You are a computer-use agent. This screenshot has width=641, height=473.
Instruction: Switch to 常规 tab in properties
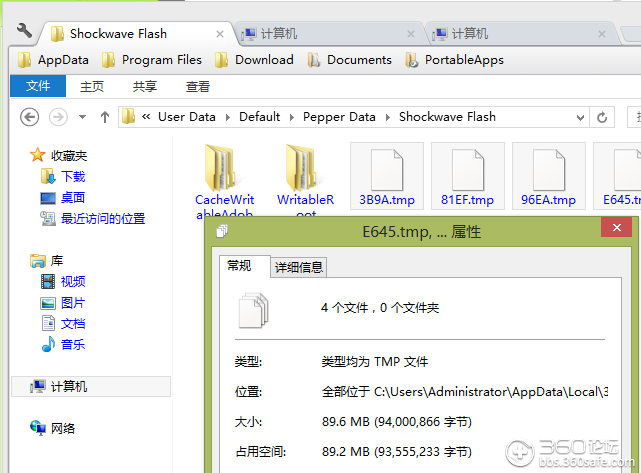click(x=244, y=266)
